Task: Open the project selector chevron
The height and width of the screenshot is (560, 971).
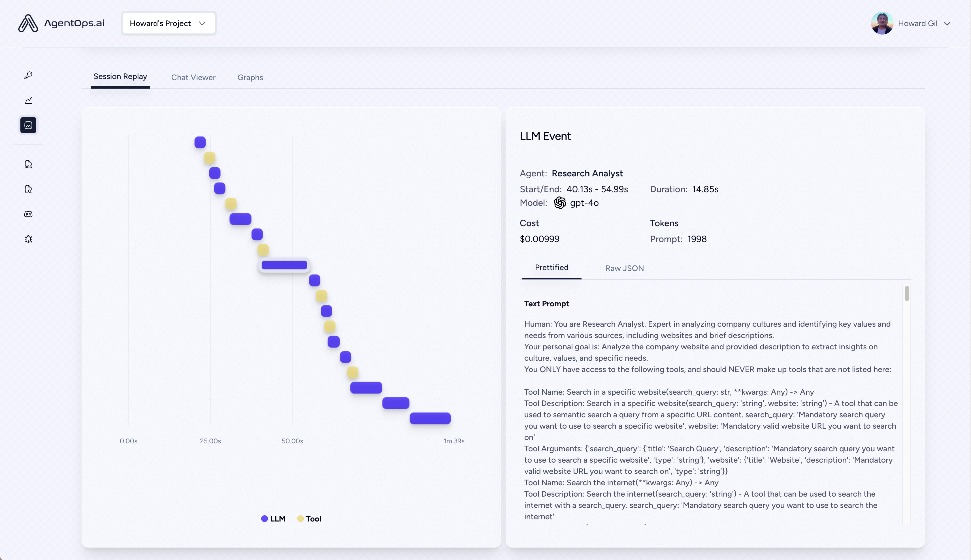Action: point(202,23)
